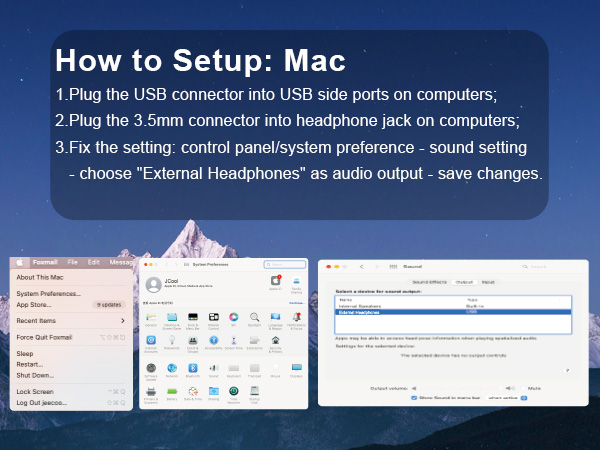The image size is (600, 450).
Task: Open Bluetooth preferences icon
Action: click(x=192, y=366)
